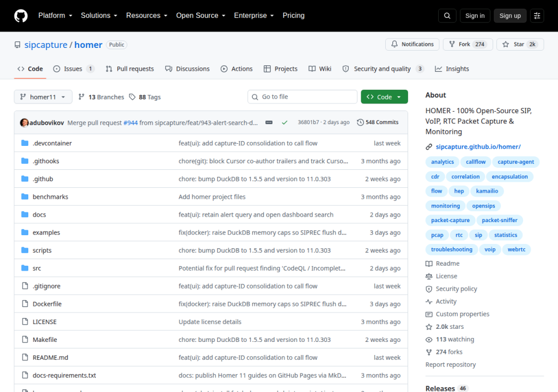The height and width of the screenshot is (392, 558).
Task: Expand the Platform menu
Action: point(55,16)
